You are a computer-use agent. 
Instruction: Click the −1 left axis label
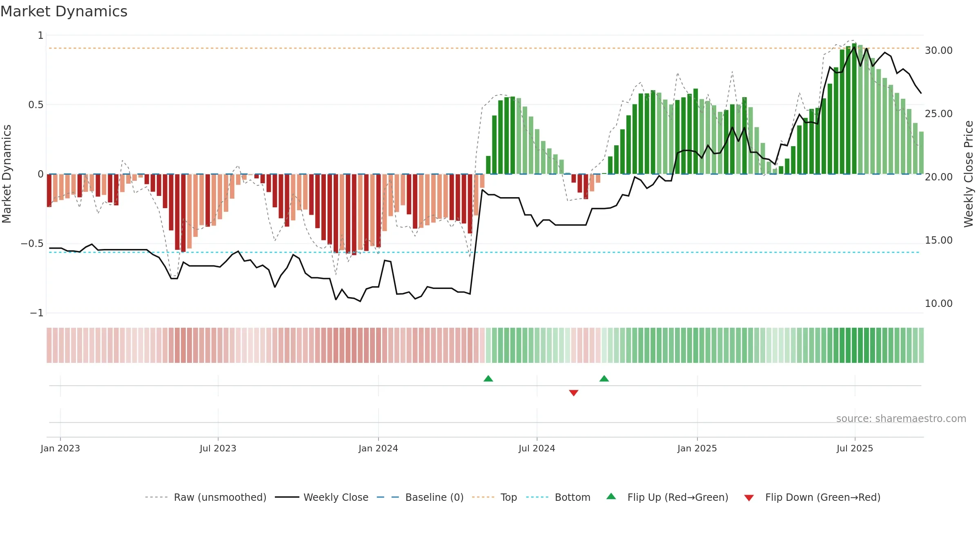tap(37, 313)
